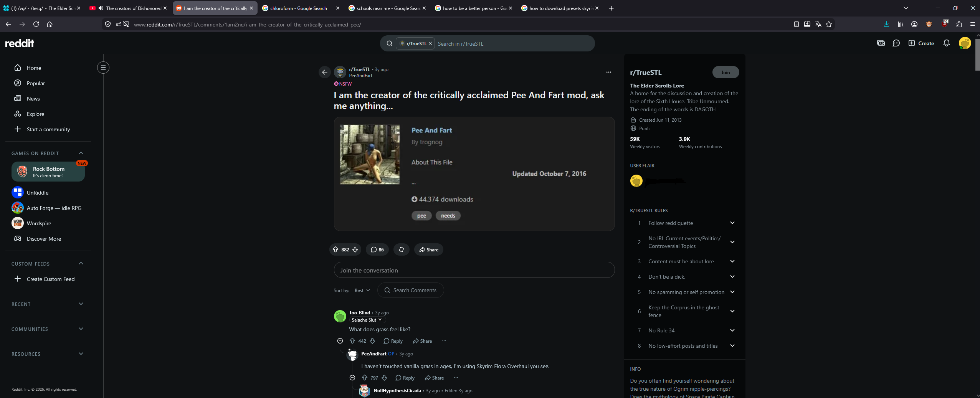Open the browser extensions puzzle icon

click(x=959, y=24)
